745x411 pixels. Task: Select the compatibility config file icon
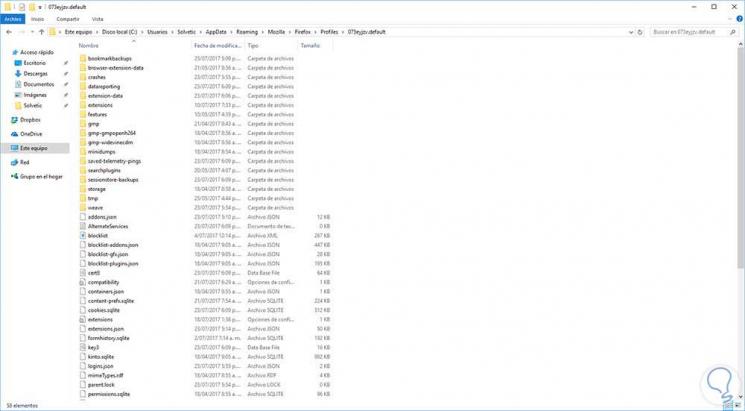[83, 282]
